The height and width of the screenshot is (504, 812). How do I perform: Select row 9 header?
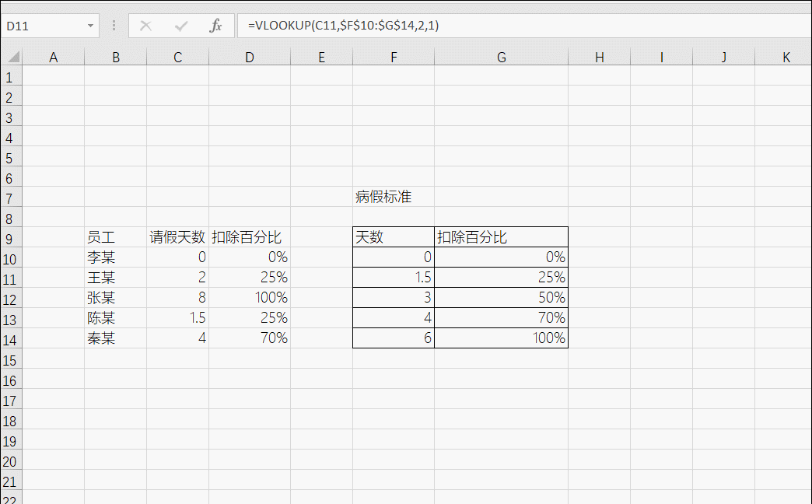pos(12,239)
